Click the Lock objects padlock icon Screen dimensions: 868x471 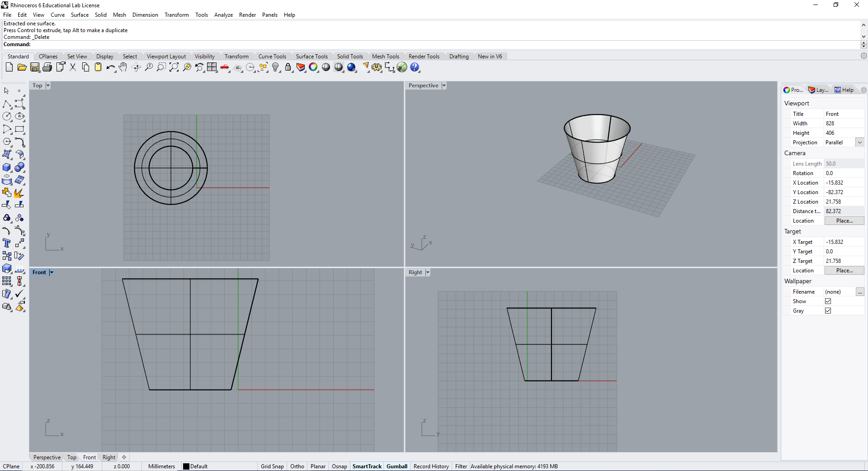click(288, 67)
